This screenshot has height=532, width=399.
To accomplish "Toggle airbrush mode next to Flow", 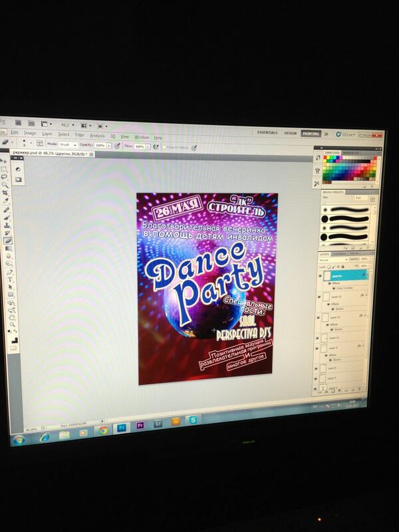I will coord(156,146).
